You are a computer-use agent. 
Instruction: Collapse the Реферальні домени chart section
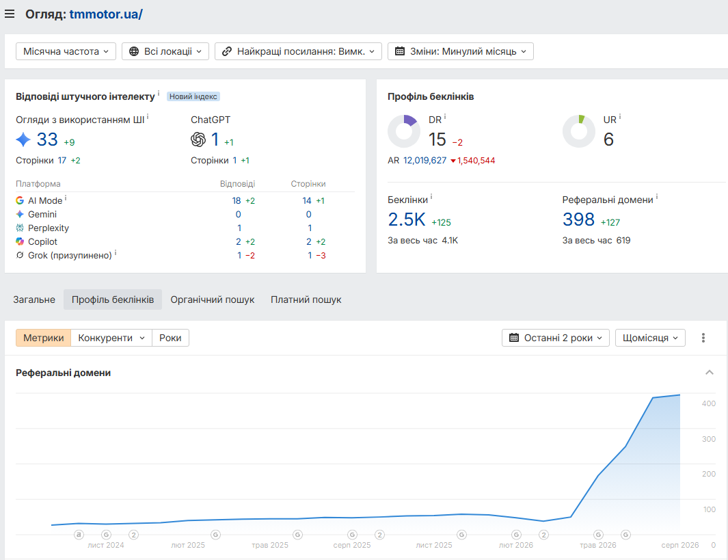[x=710, y=373]
